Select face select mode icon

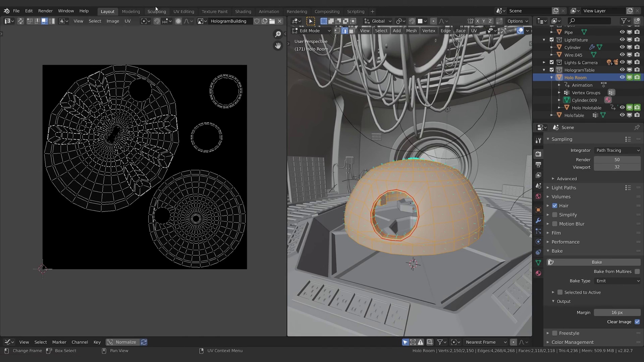(352, 31)
